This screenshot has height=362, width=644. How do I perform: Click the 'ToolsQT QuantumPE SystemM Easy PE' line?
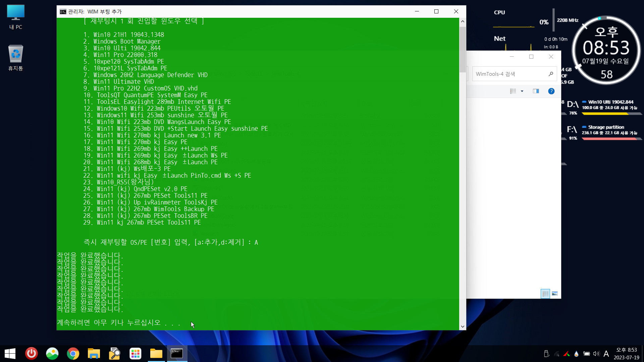[146, 95]
